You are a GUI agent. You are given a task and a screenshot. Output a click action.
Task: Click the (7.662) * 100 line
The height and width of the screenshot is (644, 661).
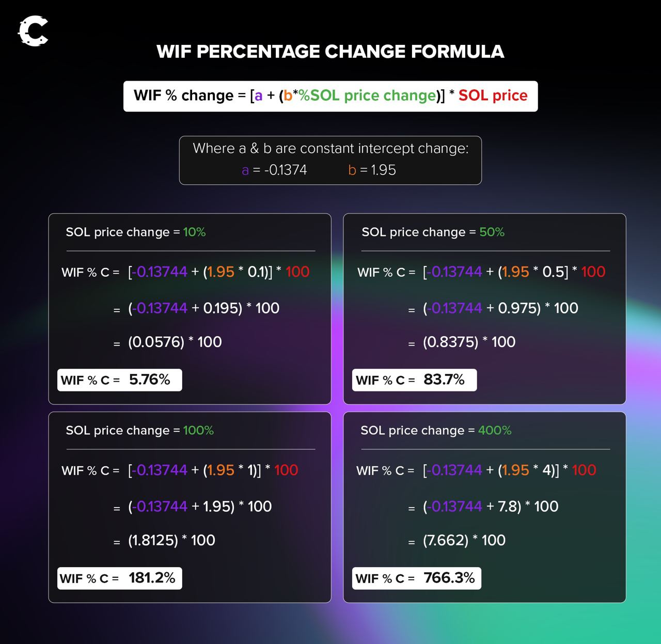[x=464, y=540]
